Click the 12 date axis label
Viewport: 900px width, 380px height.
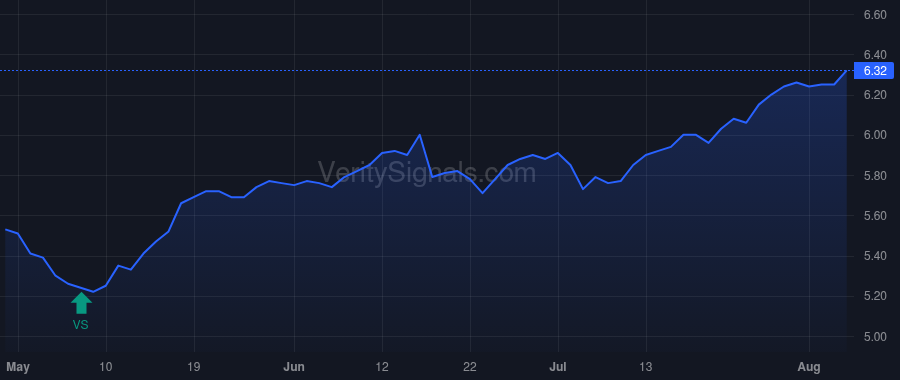coord(382,367)
